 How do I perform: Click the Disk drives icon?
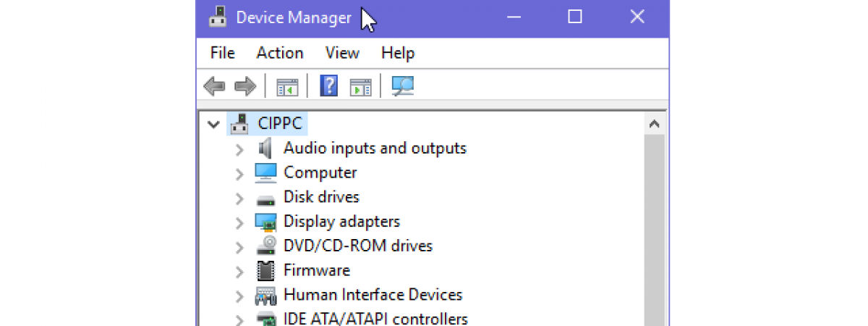(x=265, y=199)
